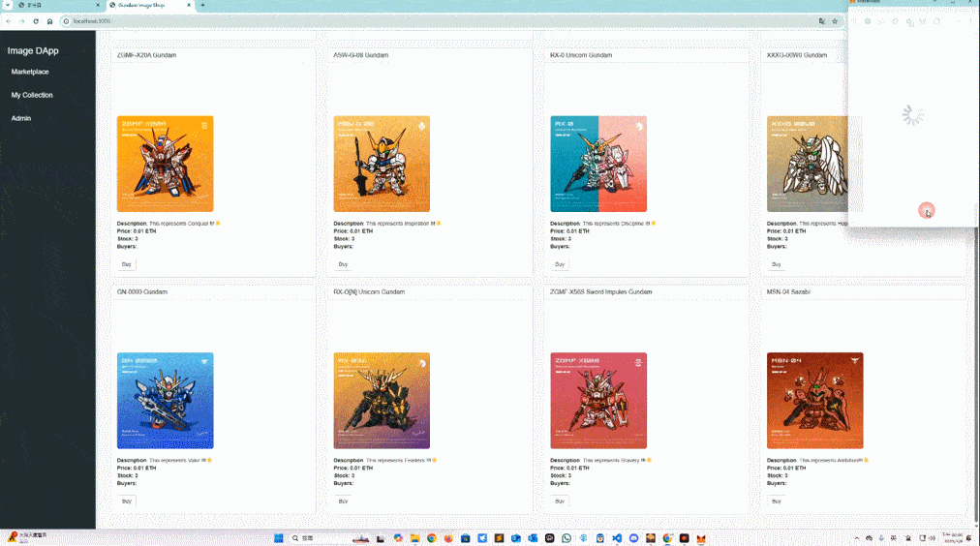
Task: Click the ASW-G-08 Gundam card title
Action: click(x=360, y=55)
